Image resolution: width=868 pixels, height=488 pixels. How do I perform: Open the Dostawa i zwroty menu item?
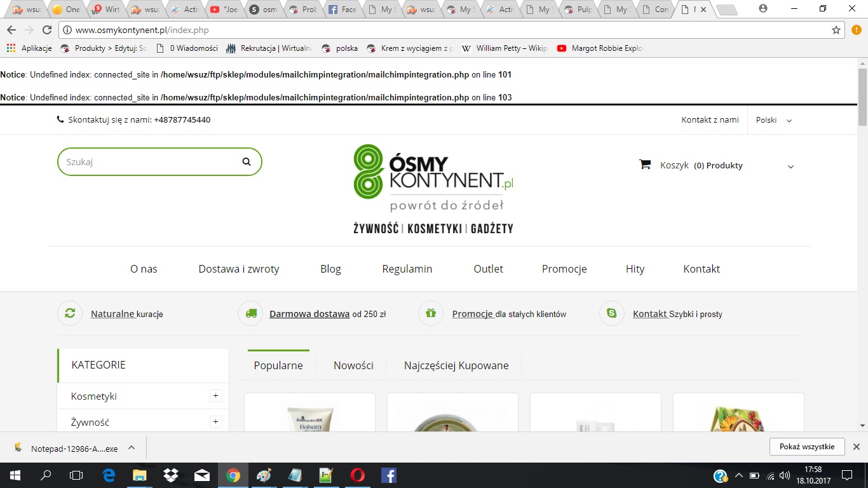[x=239, y=269]
